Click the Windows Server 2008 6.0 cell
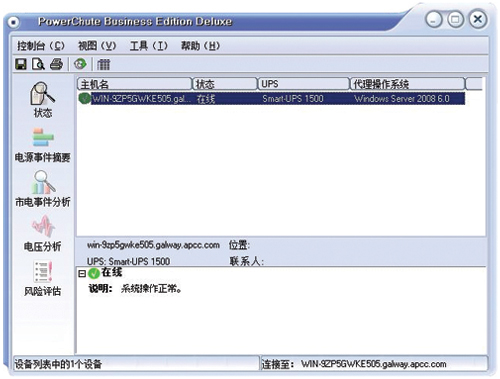The image size is (500, 379). click(402, 99)
